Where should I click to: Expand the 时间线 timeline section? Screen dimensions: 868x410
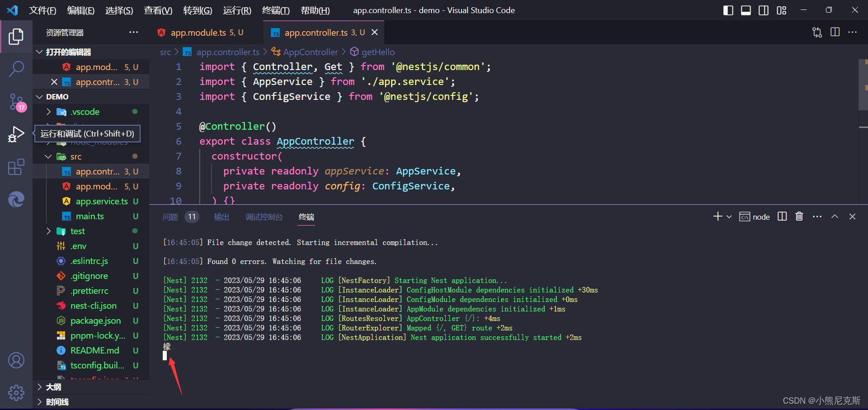pos(91,402)
